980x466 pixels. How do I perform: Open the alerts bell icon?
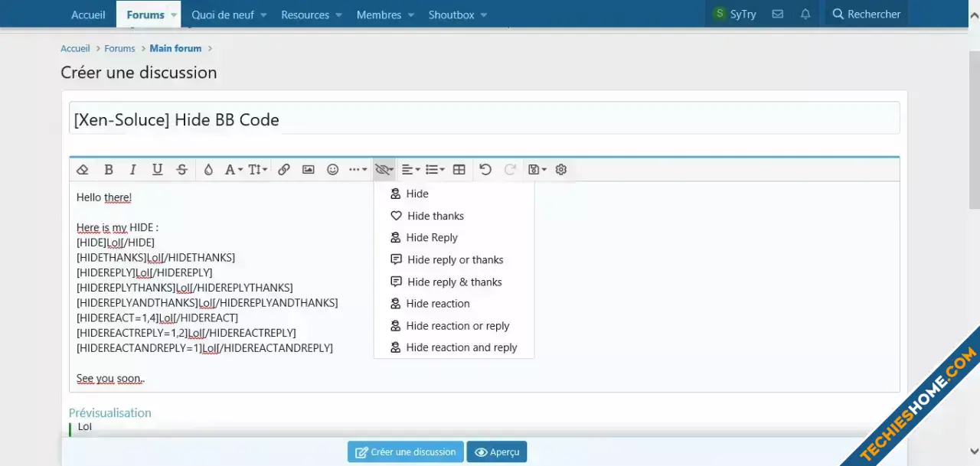[x=805, y=14]
